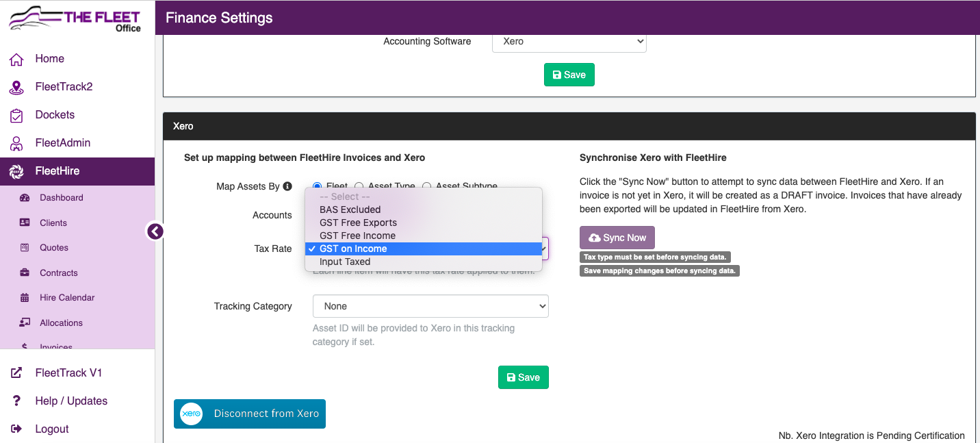Choose GST Free Income from tax list
The height and width of the screenshot is (443, 980).
click(x=357, y=236)
